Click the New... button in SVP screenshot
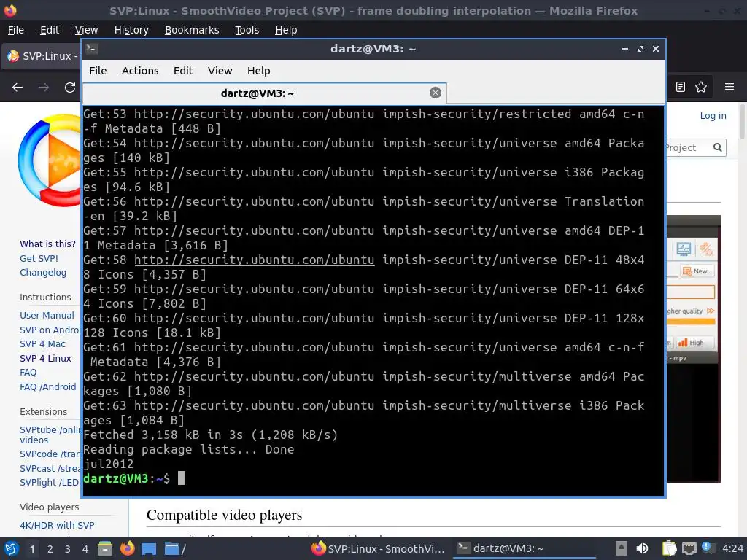The image size is (747, 560). click(x=697, y=271)
